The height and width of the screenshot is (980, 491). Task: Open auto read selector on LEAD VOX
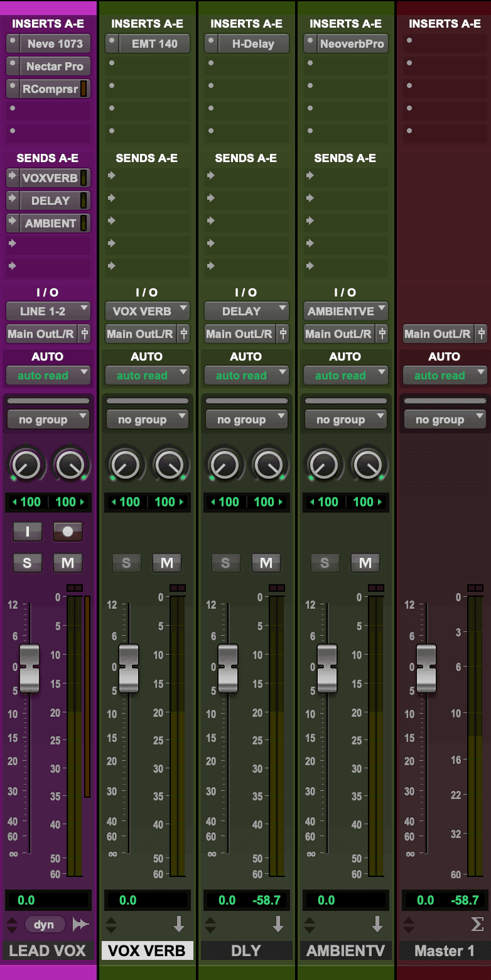(x=48, y=376)
